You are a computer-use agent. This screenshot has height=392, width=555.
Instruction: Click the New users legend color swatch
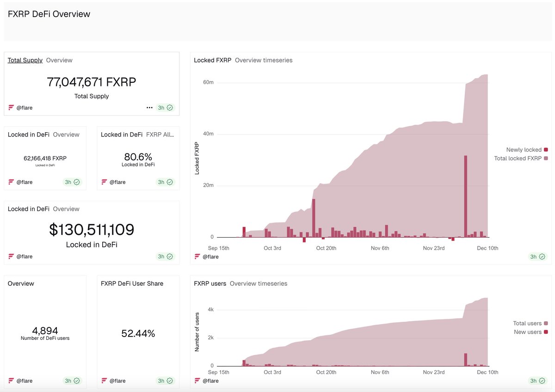546,332
